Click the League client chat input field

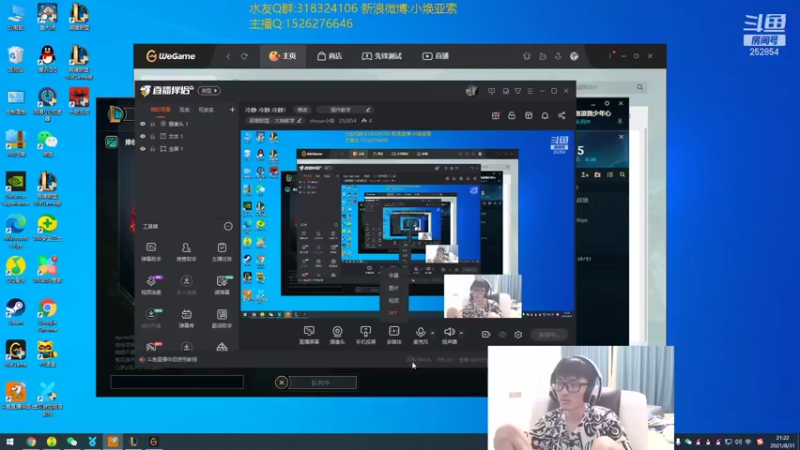(x=177, y=382)
